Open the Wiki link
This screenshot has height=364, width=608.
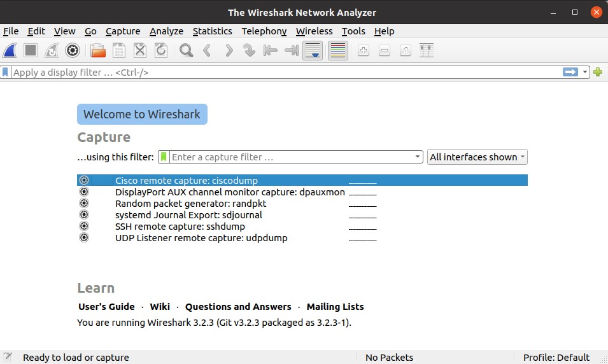click(x=160, y=307)
